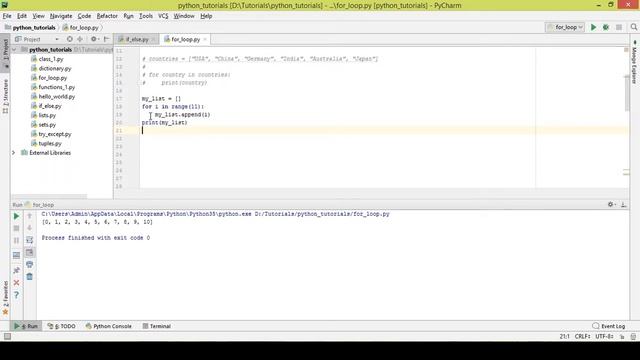
Task: Open the Edit menu
Action: (x=22, y=16)
